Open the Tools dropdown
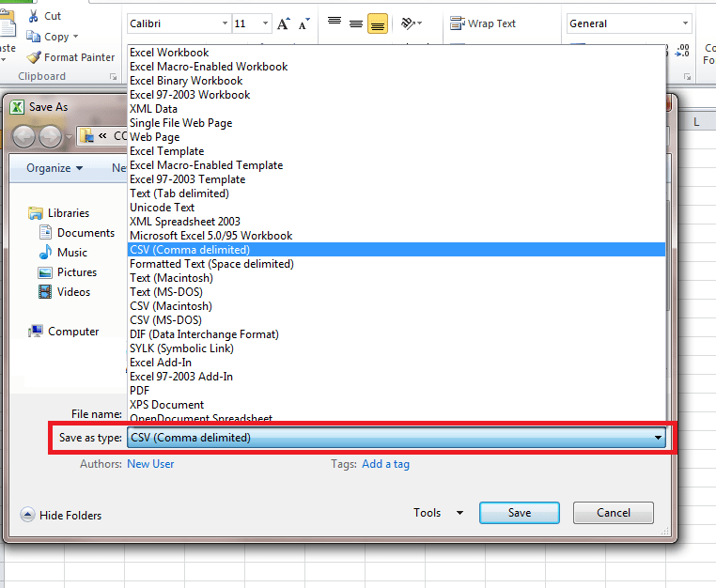716x588 pixels. pos(439,513)
